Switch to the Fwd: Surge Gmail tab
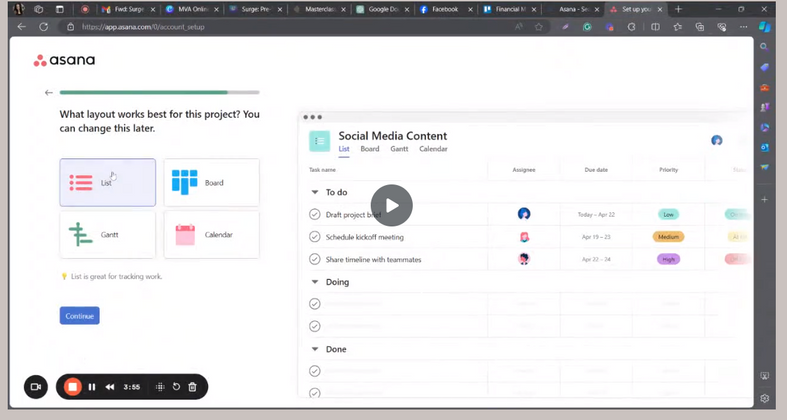The height and width of the screenshot is (420, 787). coord(128,9)
